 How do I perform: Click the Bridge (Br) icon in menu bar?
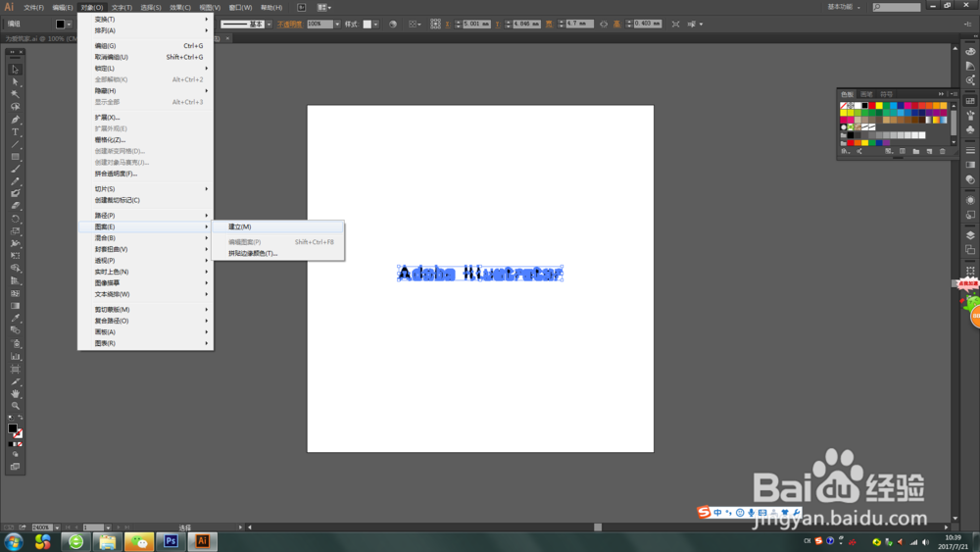point(301,8)
